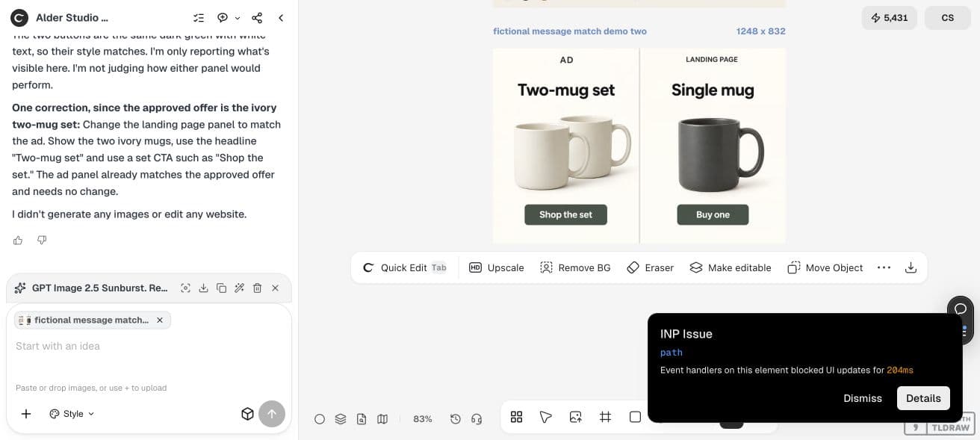
Task: Start a new chat with the plus-bubble icon
Action: (x=223, y=18)
